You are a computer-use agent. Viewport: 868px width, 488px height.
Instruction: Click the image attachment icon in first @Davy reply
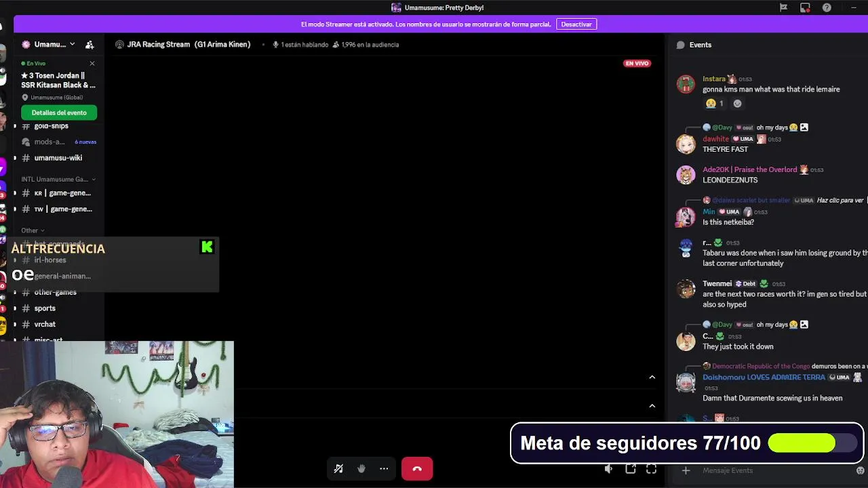(x=804, y=127)
